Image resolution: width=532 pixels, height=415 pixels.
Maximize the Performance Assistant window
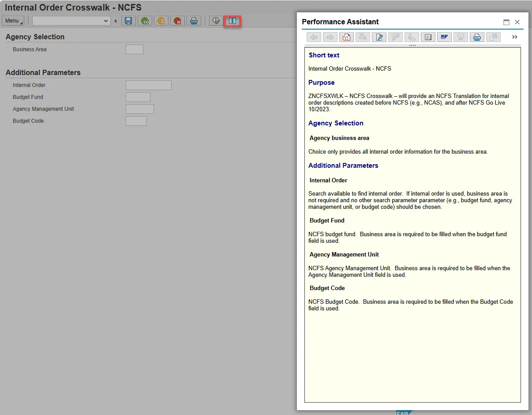pos(506,22)
